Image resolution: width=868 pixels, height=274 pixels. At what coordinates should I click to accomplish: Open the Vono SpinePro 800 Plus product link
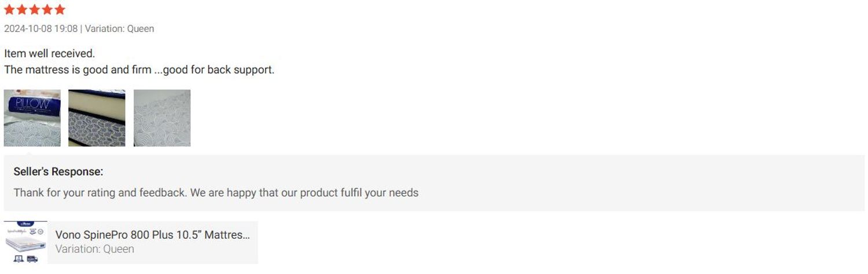pyautogui.click(x=152, y=235)
